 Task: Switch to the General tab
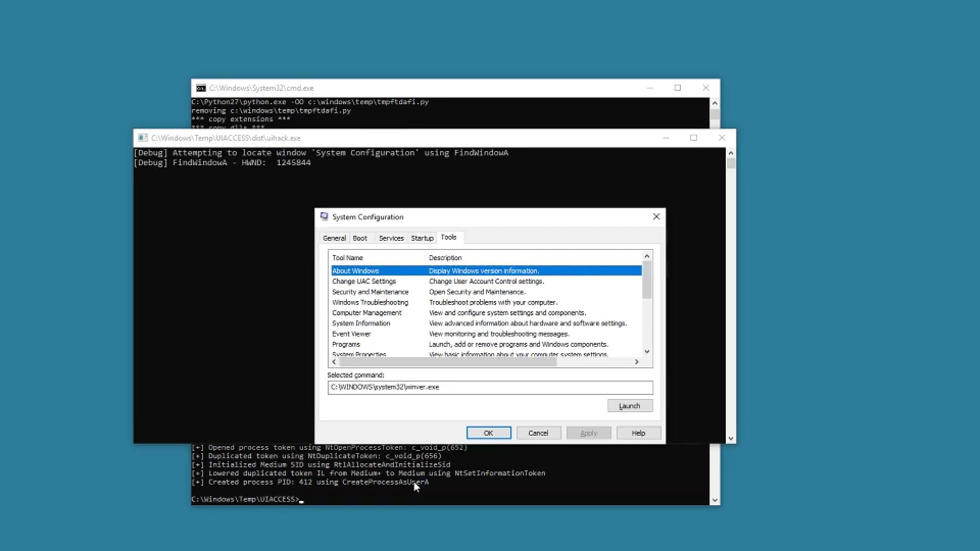334,238
